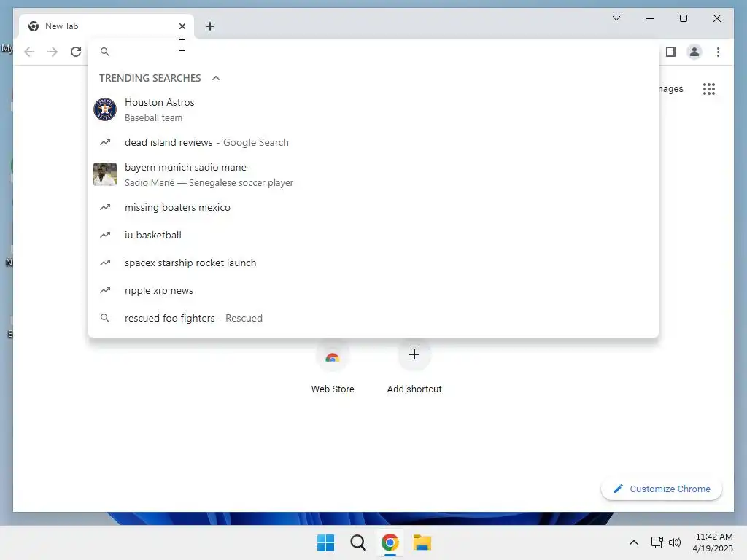Click trending icon beside spacex starship
The height and width of the screenshot is (560, 747).
pos(105,262)
